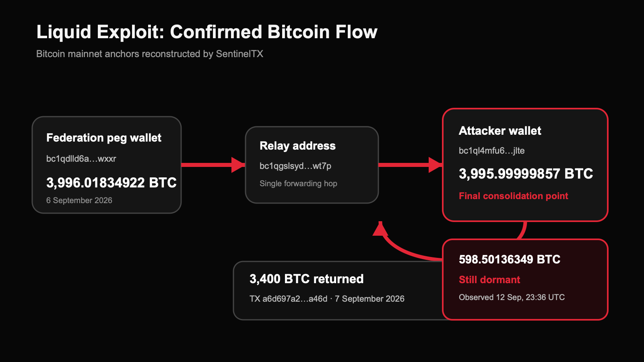
Task: Select the 598.50136349 BTC dormant amount
Action: (x=510, y=259)
